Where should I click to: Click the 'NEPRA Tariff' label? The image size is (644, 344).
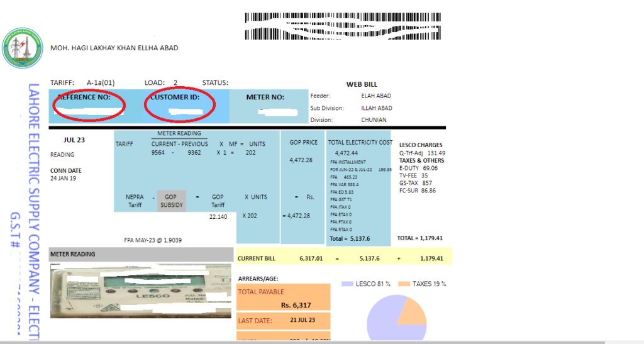135,201
